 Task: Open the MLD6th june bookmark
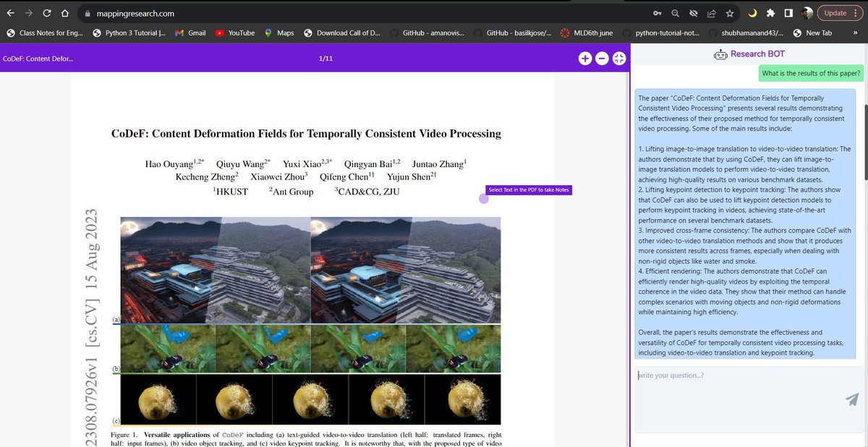587,33
